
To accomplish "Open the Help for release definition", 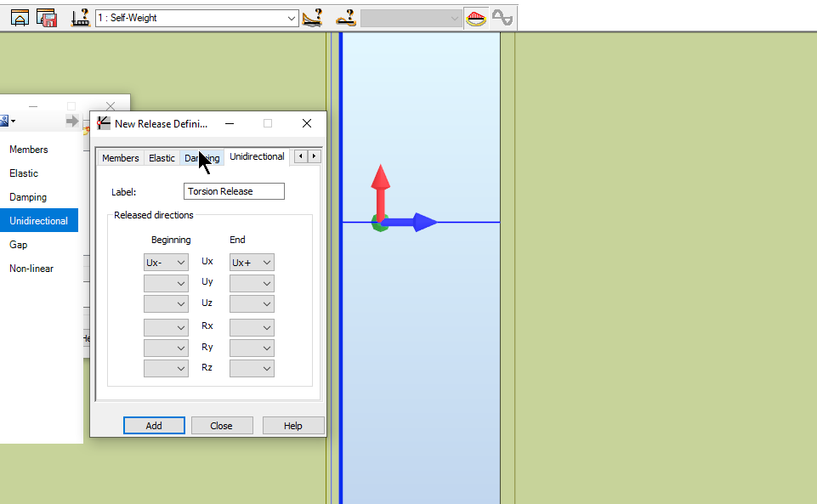I will pyautogui.click(x=292, y=425).
